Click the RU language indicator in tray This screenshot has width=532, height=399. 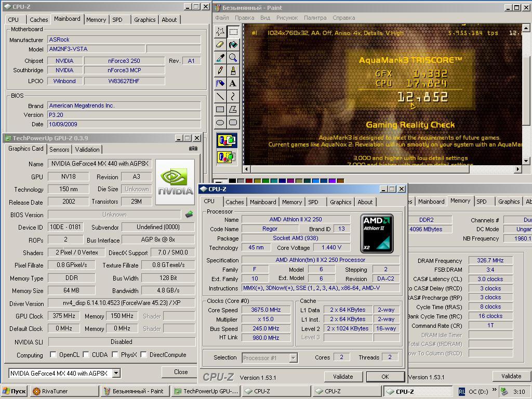(x=462, y=392)
